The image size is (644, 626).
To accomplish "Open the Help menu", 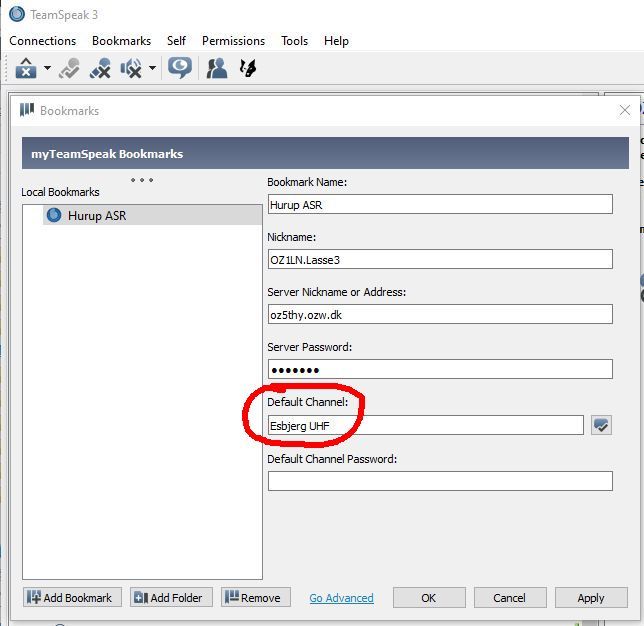I will [336, 41].
